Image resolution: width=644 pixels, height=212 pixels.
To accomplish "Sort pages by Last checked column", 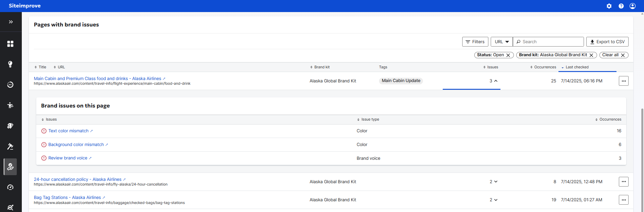I will click(x=575, y=67).
